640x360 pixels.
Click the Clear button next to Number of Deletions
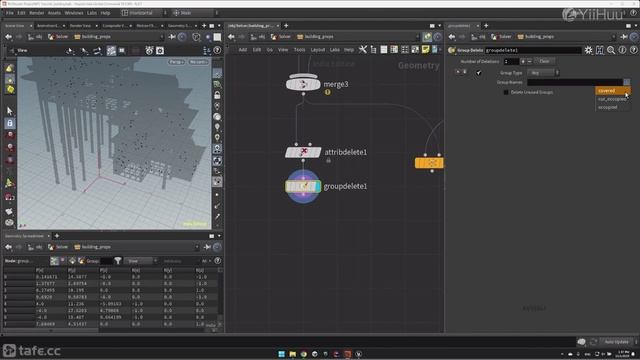coord(544,61)
